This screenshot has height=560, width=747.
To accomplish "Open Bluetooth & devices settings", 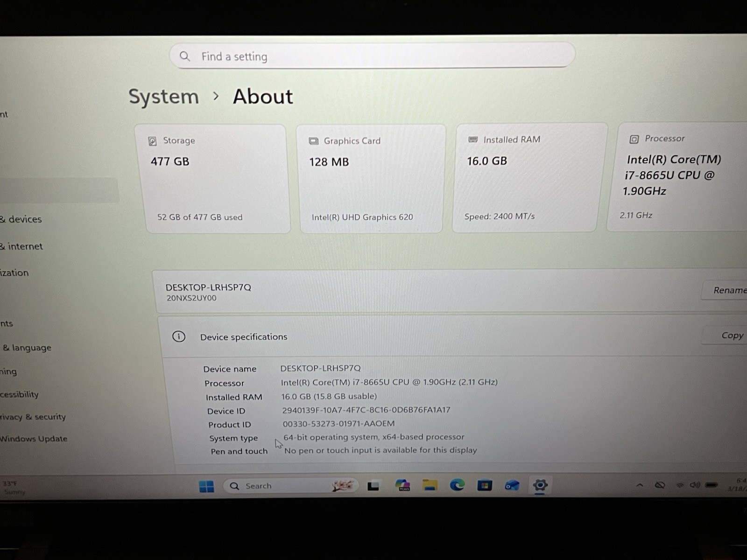I will pos(21,219).
